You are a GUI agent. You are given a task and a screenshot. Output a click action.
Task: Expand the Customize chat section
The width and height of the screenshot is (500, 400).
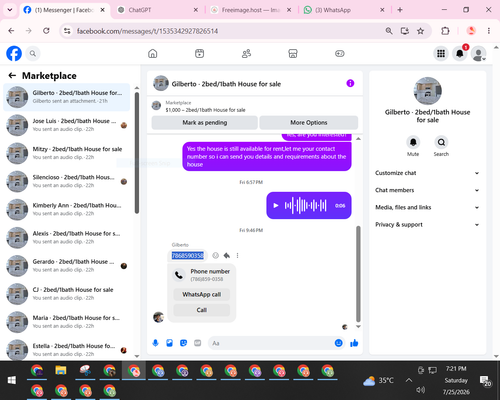coord(427,173)
